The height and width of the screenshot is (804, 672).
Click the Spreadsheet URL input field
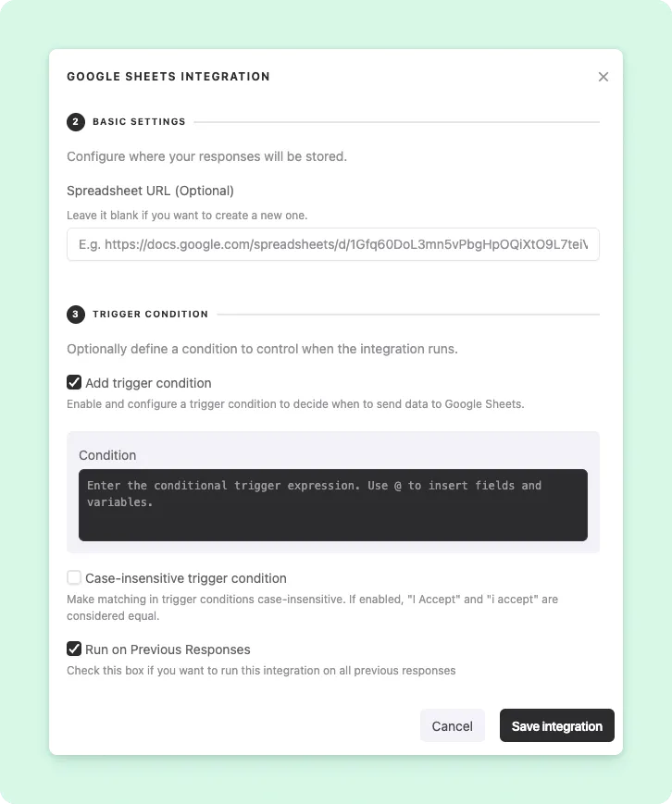point(332,244)
